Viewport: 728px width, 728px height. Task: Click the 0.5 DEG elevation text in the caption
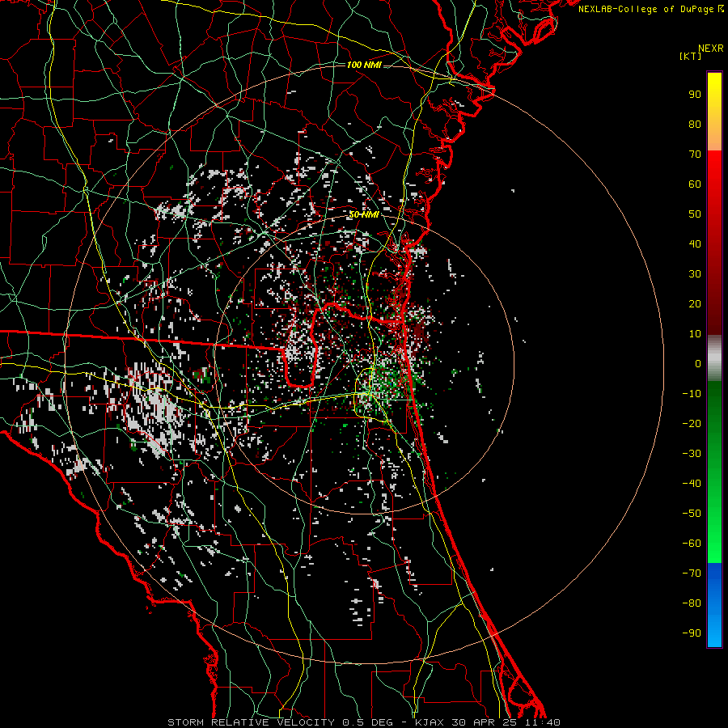tap(368, 722)
